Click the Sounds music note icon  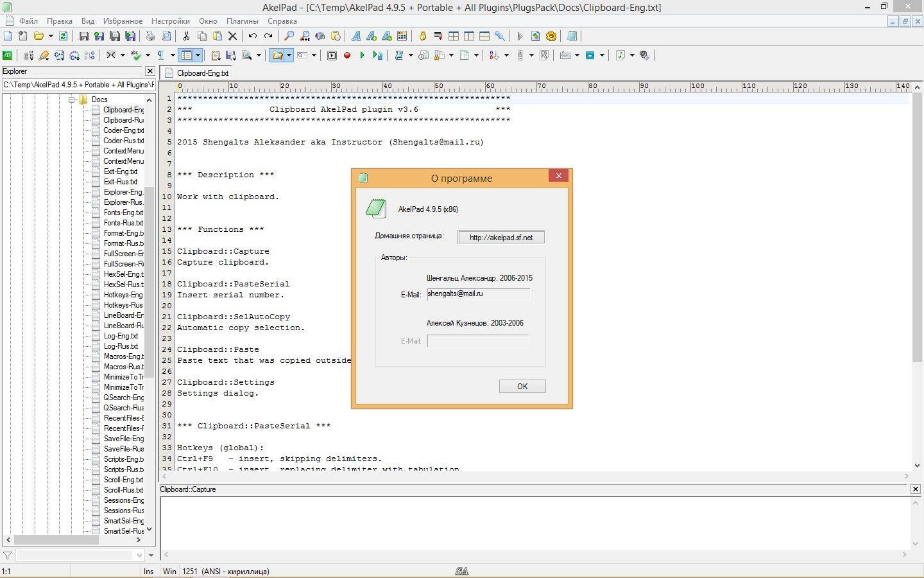coord(620,55)
